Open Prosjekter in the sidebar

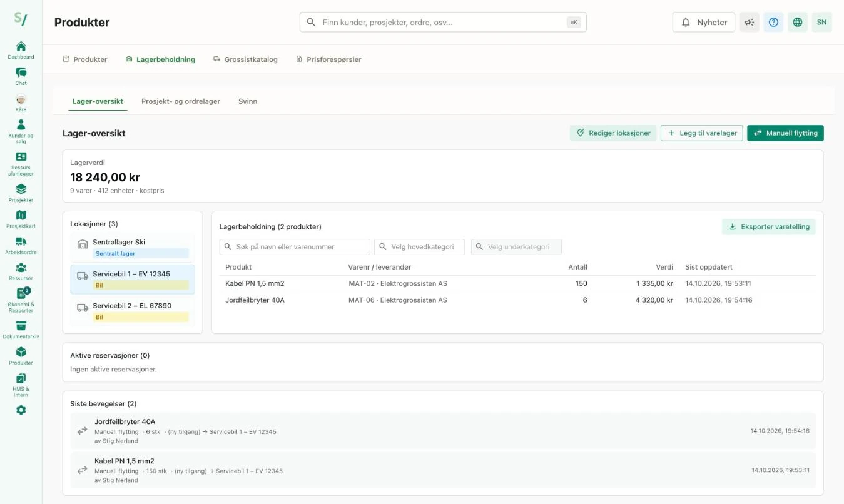[21, 193]
